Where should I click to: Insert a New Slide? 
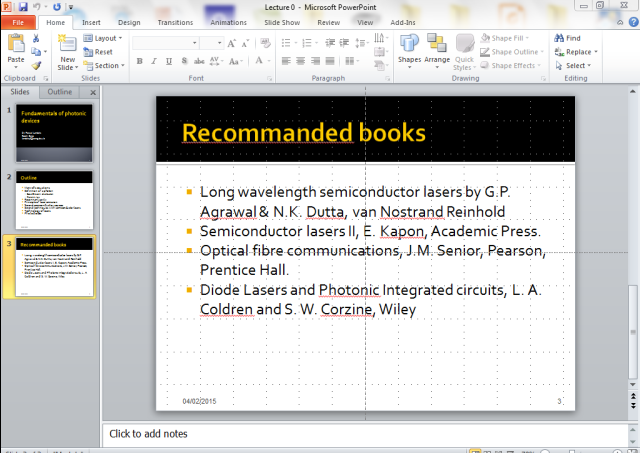(67, 53)
